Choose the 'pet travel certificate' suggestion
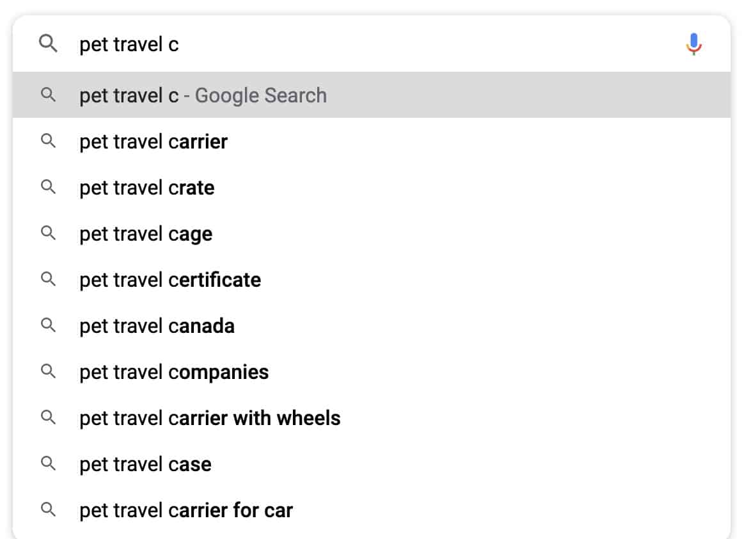The height and width of the screenshot is (539, 756). tap(170, 280)
